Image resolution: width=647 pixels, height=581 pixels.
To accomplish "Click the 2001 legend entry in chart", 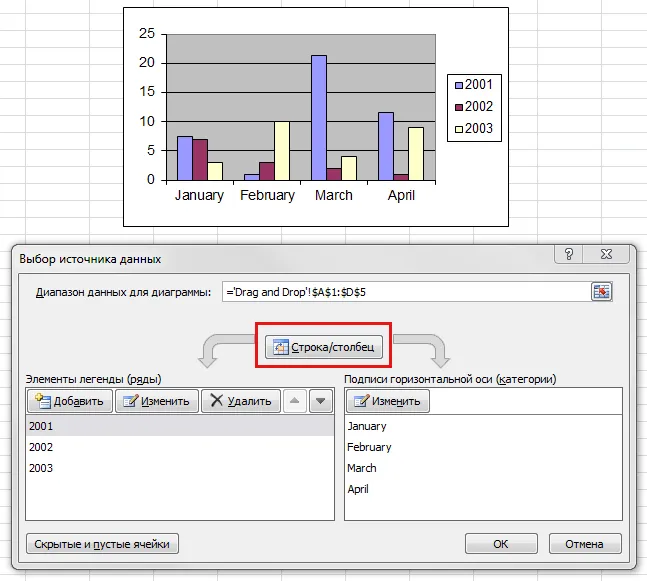I will coord(474,85).
